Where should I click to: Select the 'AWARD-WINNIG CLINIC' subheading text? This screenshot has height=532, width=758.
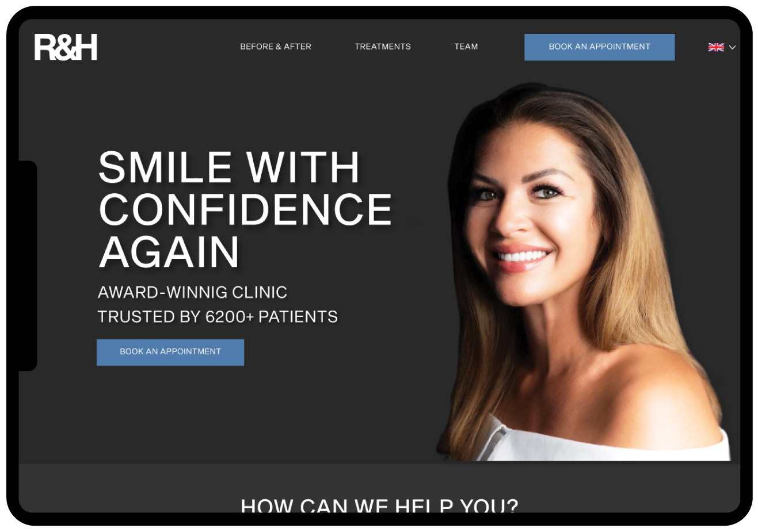[x=192, y=292]
